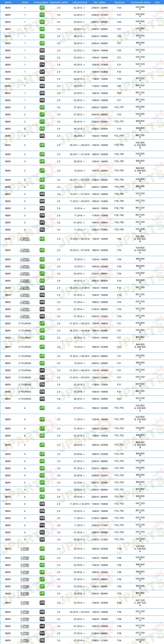
Task: Click the Oznaczenie silnika column header
Action: pos(140,2)
